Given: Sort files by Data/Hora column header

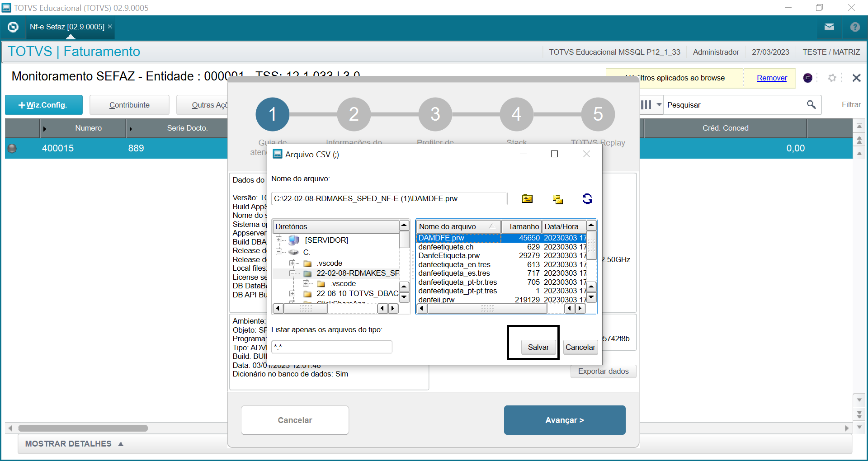Looking at the screenshot, I should coord(564,226).
